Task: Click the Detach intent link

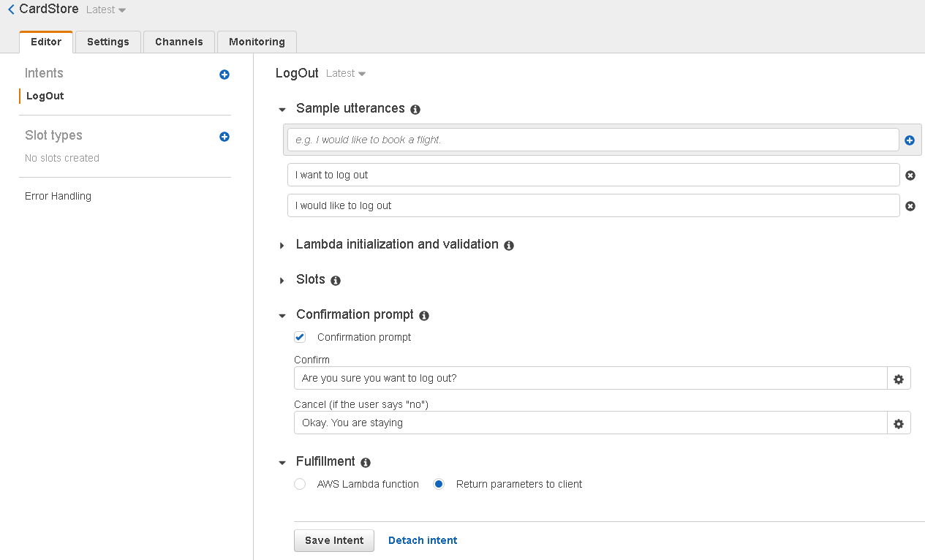Action: tap(423, 540)
